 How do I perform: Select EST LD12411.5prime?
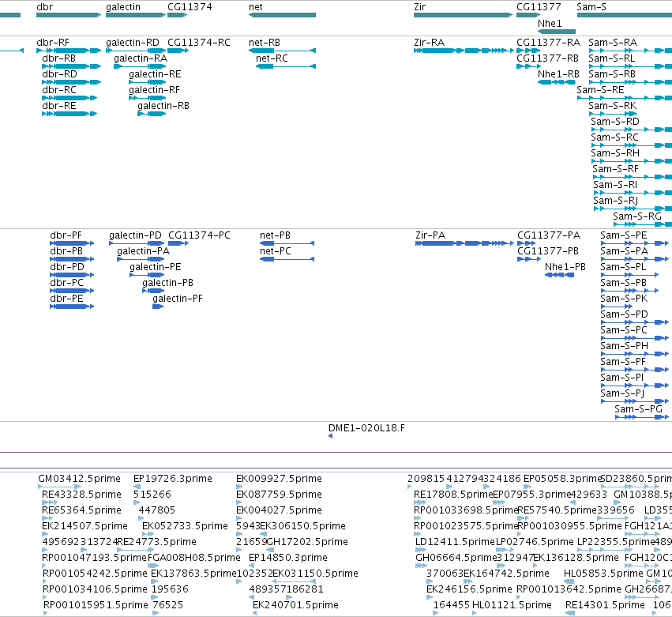point(421,550)
